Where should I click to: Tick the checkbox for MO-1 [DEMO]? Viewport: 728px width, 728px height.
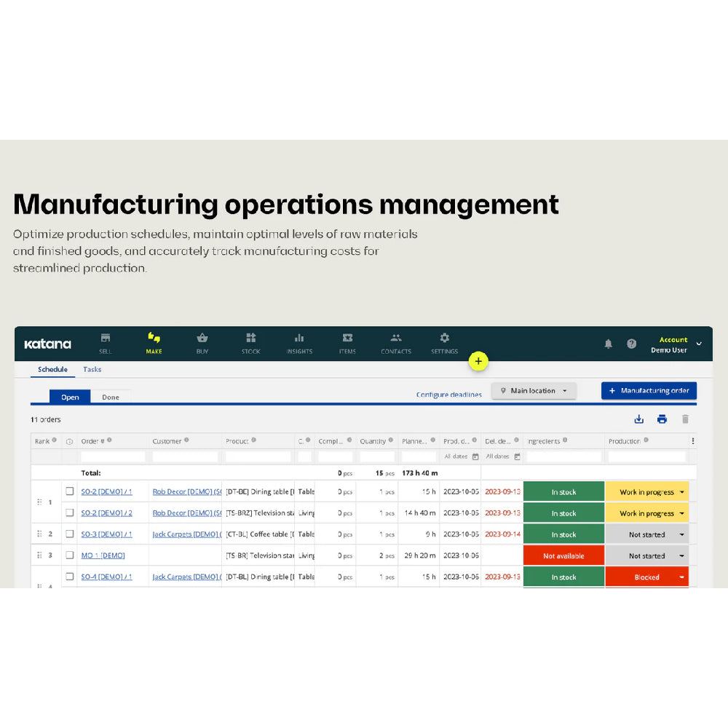(x=70, y=555)
